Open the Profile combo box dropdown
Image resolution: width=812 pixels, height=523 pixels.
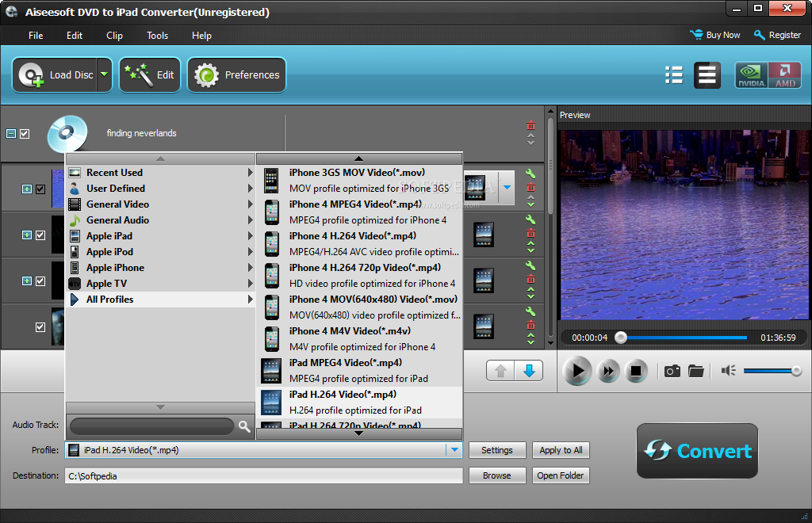coord(454,450)
